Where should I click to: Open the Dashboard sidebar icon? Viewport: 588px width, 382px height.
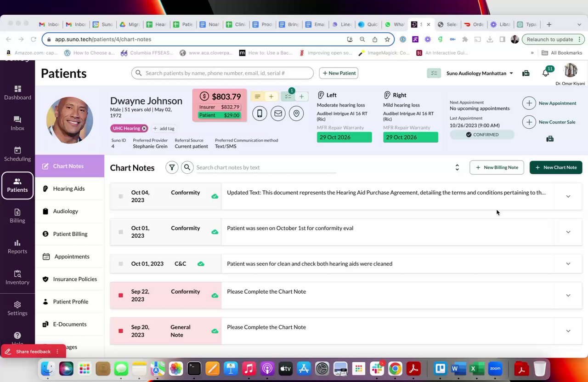(17, 92)
